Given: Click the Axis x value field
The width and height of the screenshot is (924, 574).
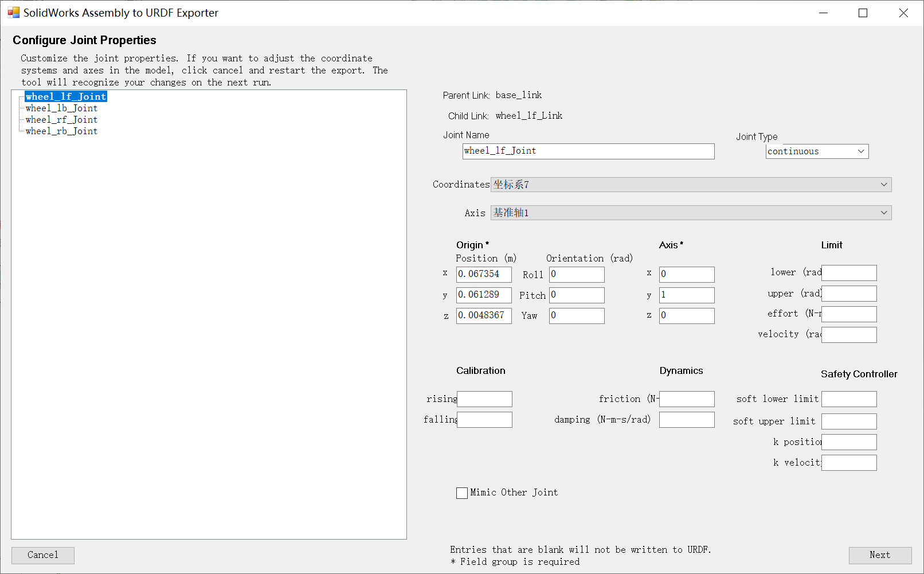Looking at the screenshot, I should pos(687,275).
